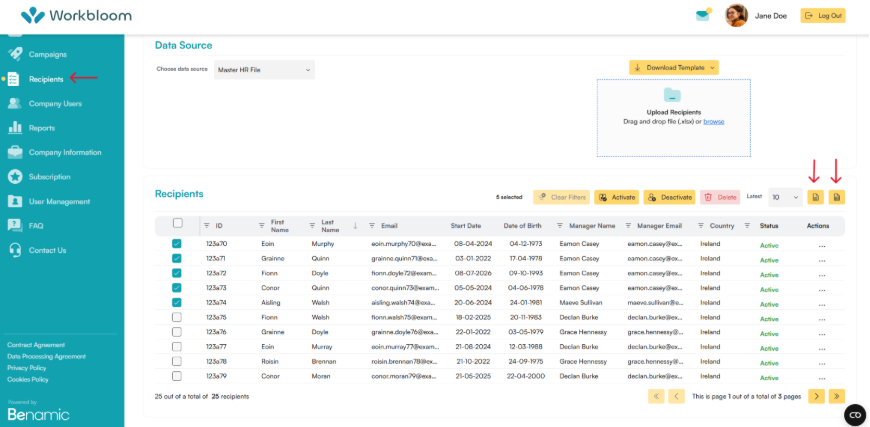The width and height of the screenshot is (870, 427).
Task: Open the mail notifications icon in header
Action: tap(704, 15)
